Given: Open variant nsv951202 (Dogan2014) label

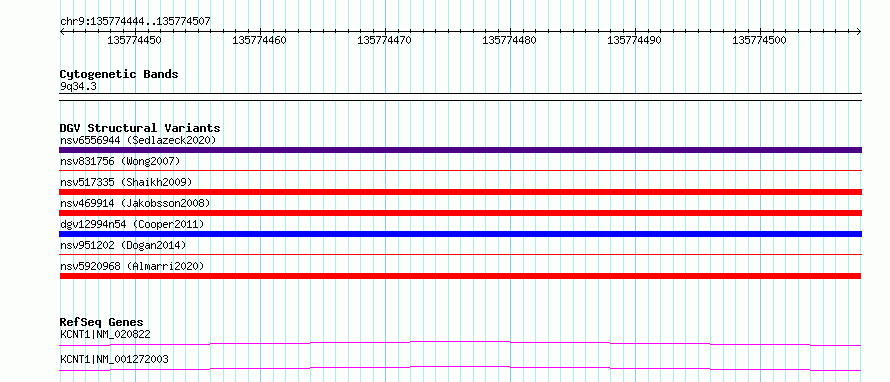Looking at the screenshot, I should (x=123, y=245).
